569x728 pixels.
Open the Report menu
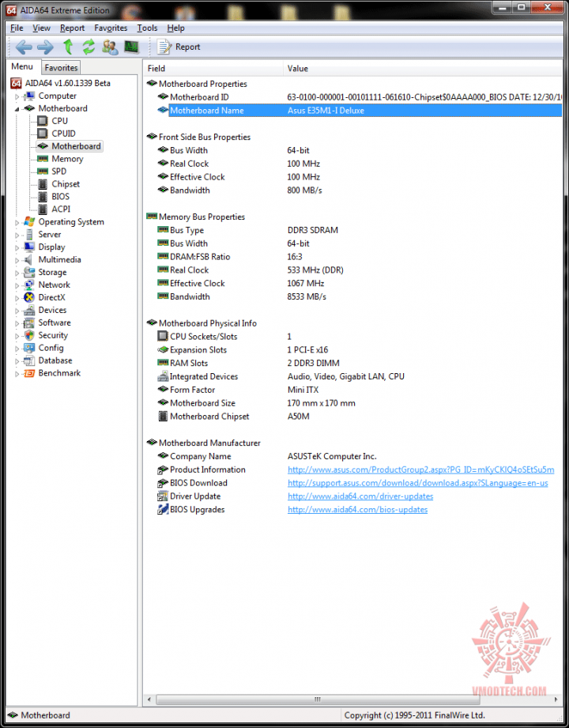point(73,28)
